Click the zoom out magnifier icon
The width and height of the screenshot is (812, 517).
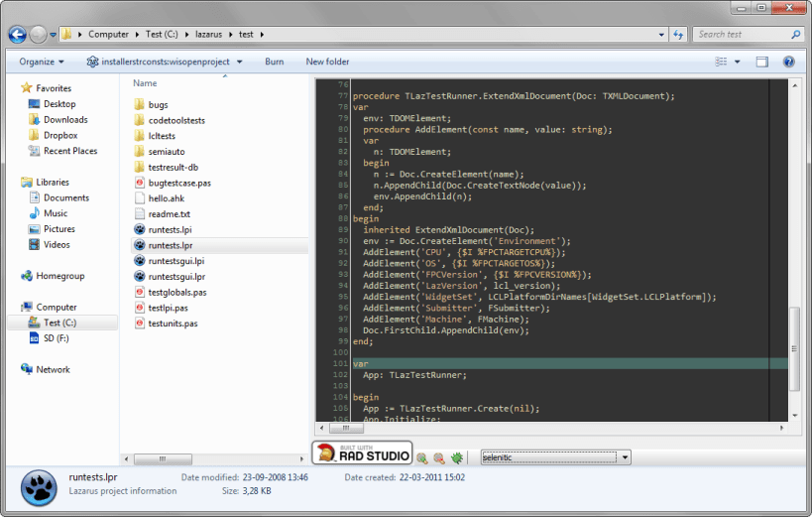[x=438, y=457]
